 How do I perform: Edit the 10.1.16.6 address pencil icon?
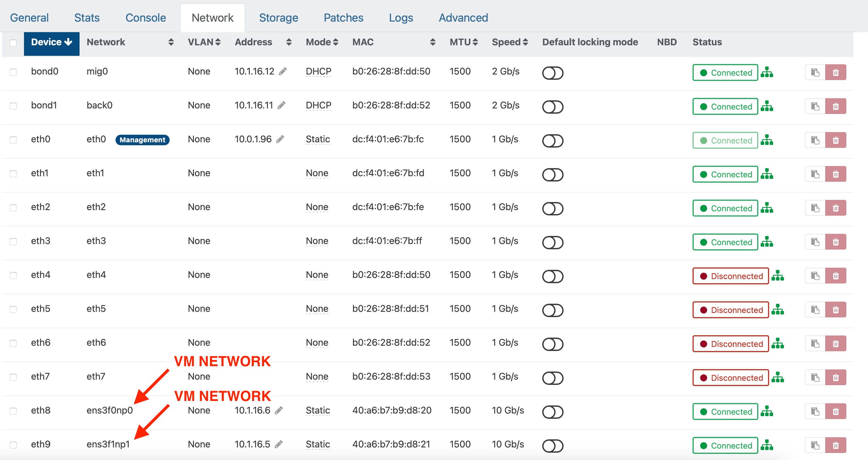click(x=279, y=411)
